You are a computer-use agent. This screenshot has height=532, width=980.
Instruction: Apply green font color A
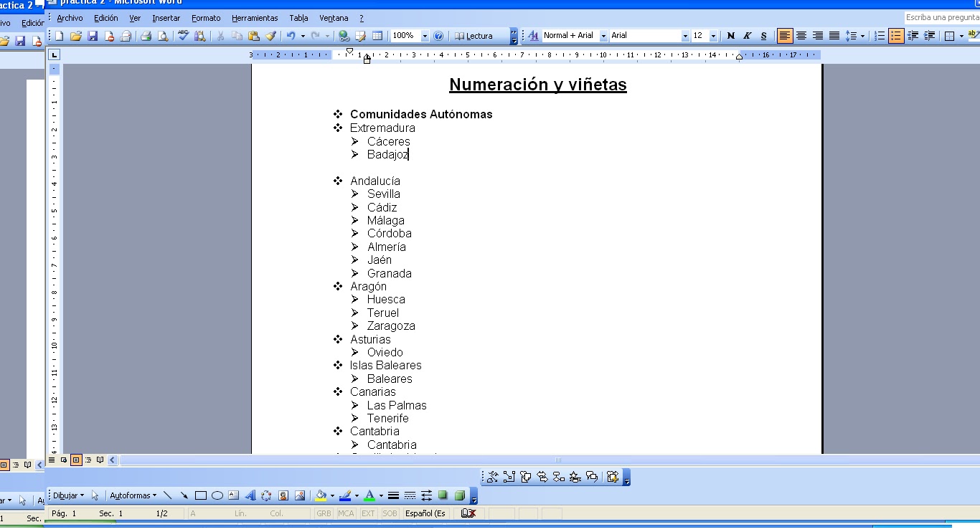369,495
